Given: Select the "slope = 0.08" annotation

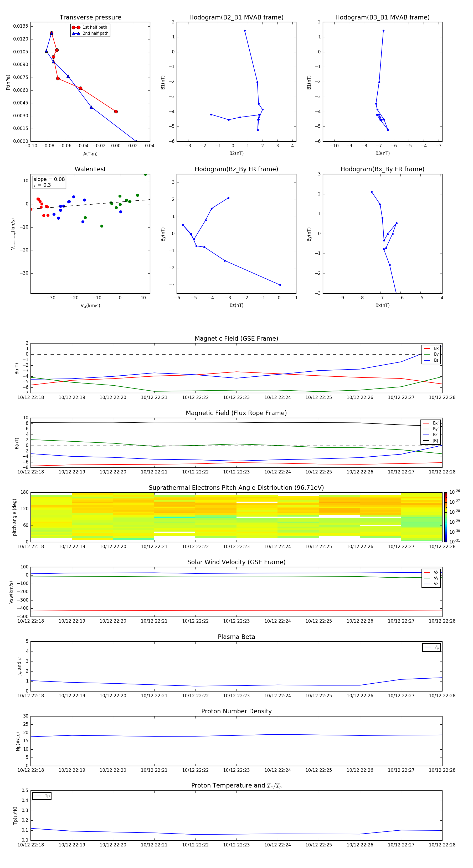Looking at the screenshot, I should 49,179.
